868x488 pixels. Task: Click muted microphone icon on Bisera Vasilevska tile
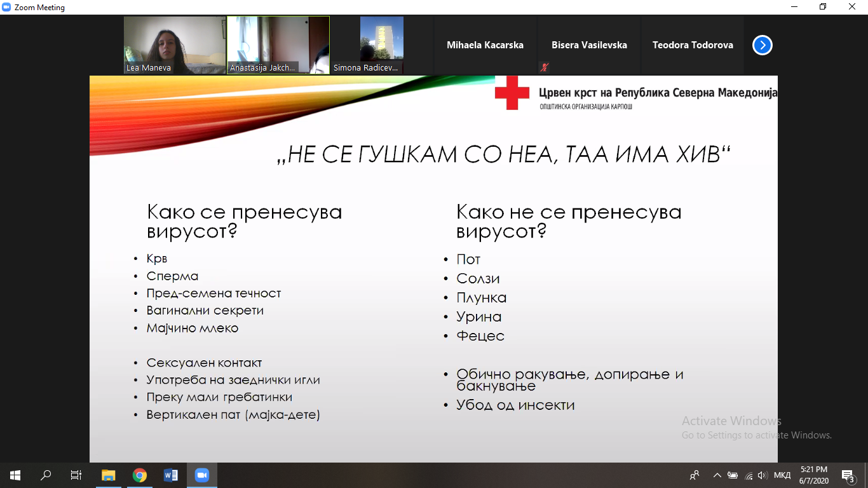[x=544, y=67]
